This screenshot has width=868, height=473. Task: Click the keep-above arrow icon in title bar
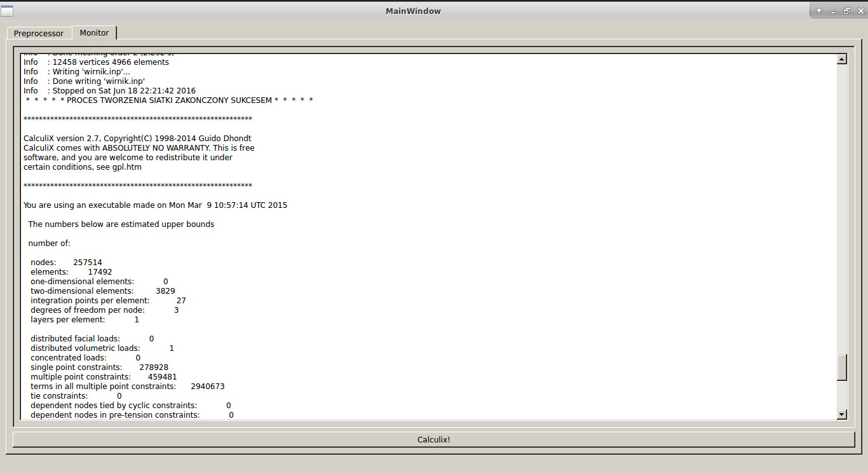[x=819, y=11]
